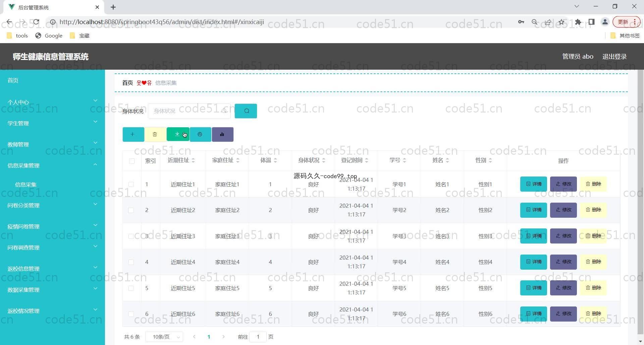Click the batch delete trash button

click(x=155, y=134)
